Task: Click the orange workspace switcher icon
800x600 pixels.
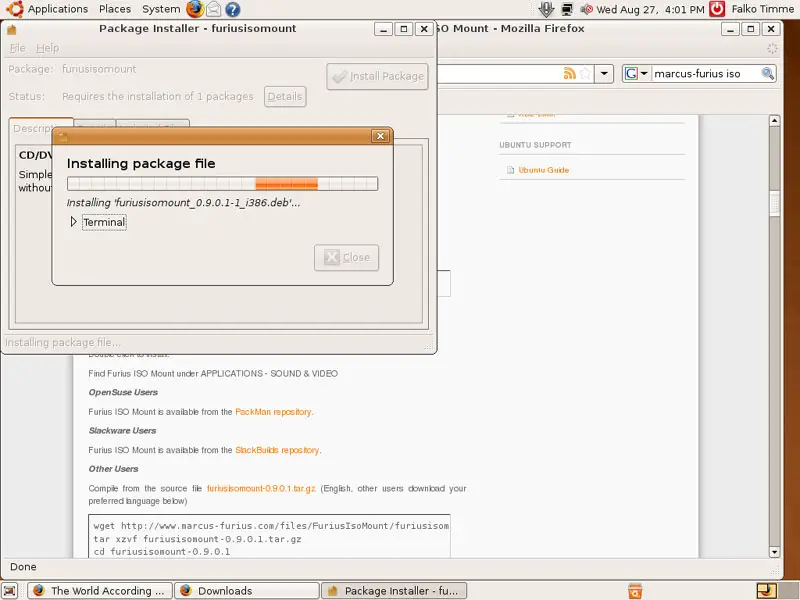Action: click(x=766, y=591)
